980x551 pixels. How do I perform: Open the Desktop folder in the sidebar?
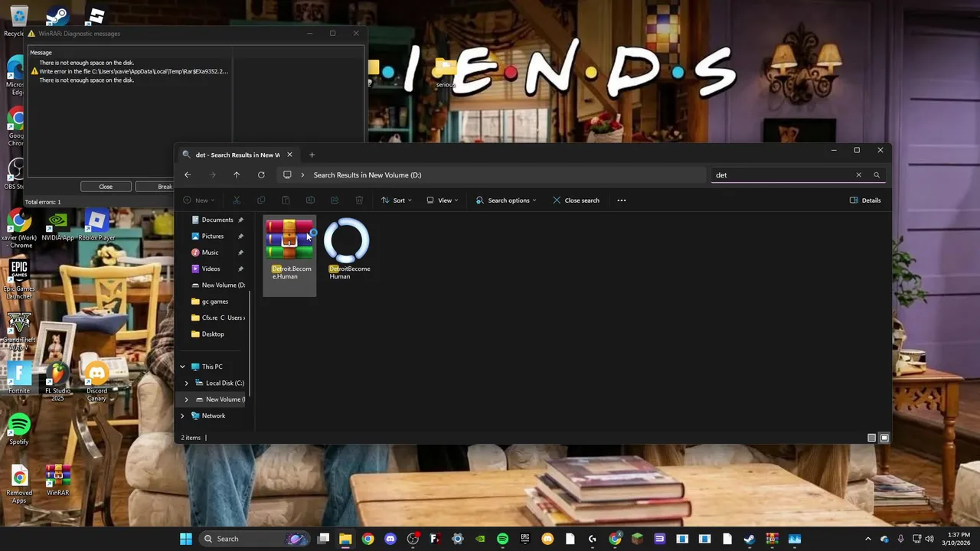tap(212, 334)
